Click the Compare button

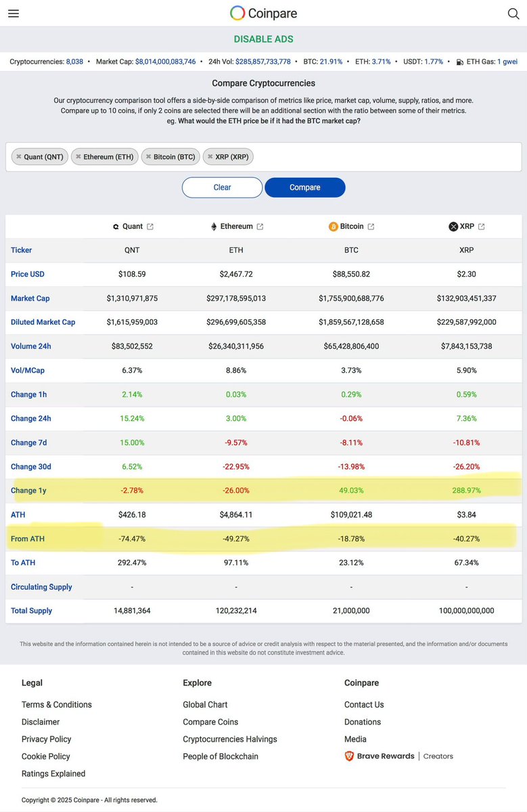[x=305, y=187]
